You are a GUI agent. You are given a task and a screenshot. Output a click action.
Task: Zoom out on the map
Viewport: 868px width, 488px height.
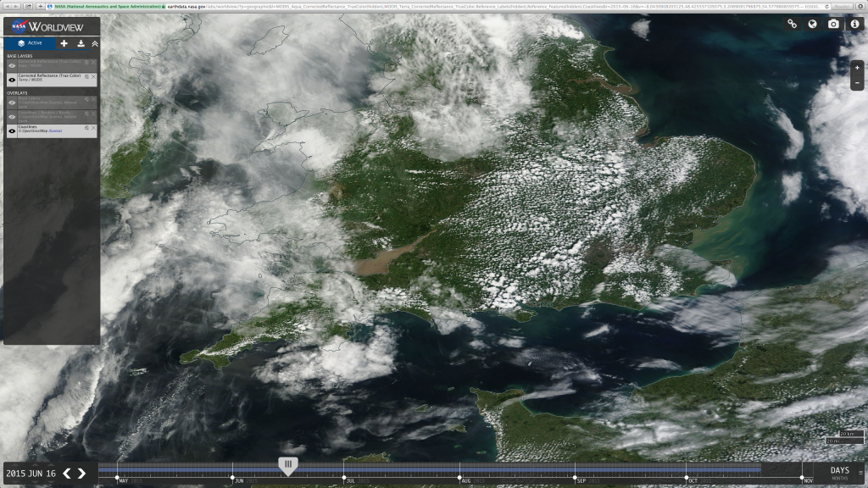[857, 82]
